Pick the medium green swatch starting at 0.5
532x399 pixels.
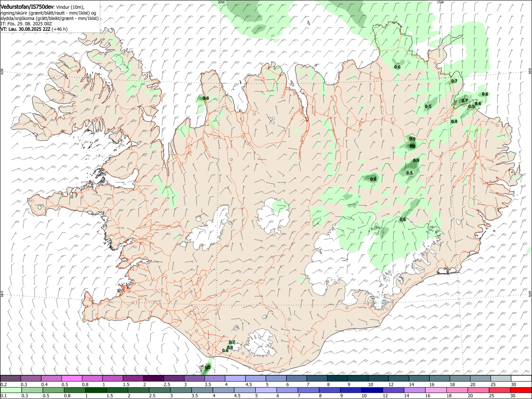(x=53, y=390)
